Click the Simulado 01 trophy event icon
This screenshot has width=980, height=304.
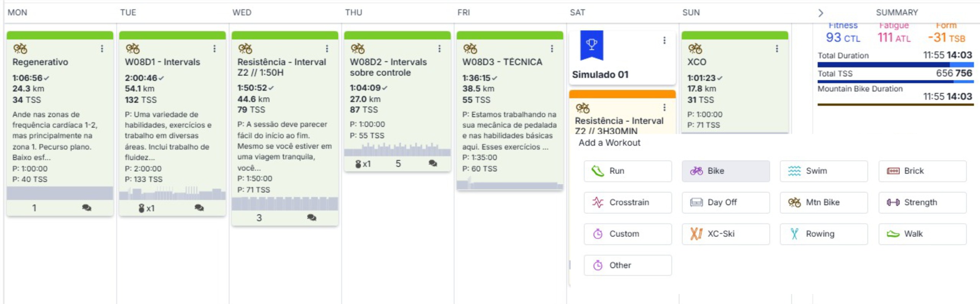(x=591, y=45)
